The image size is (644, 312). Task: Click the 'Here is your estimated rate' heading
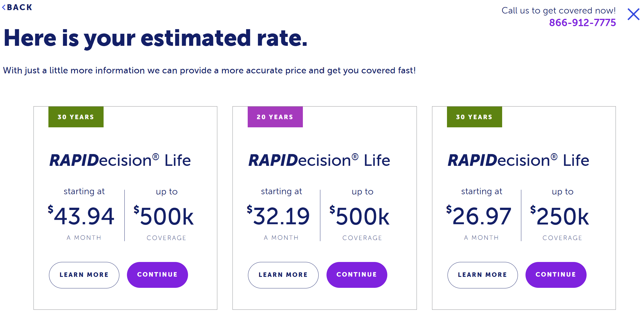155,39
